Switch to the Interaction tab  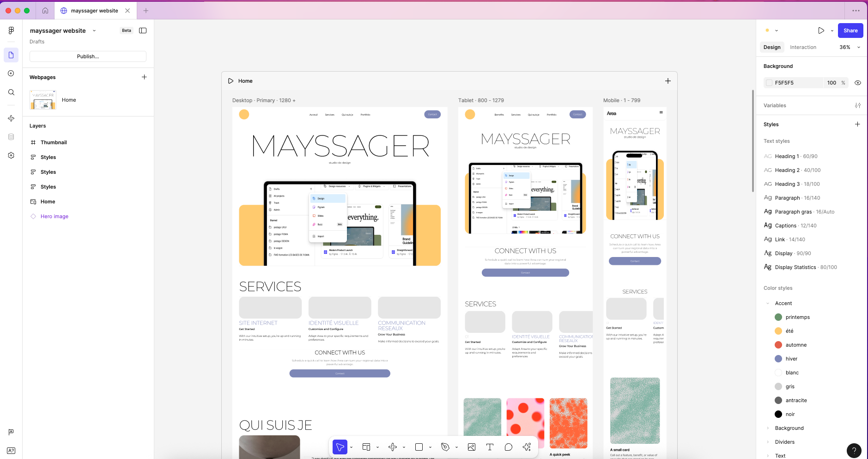tap(803, 47)
